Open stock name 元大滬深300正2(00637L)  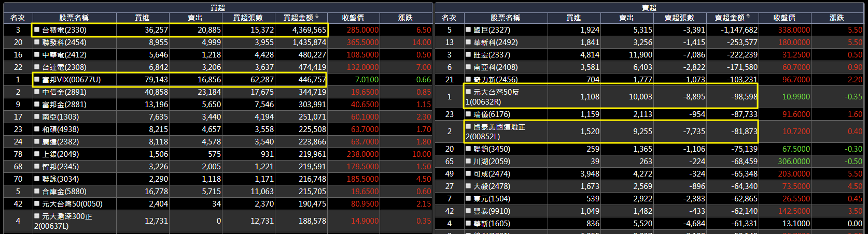click(x=63, y=221)
